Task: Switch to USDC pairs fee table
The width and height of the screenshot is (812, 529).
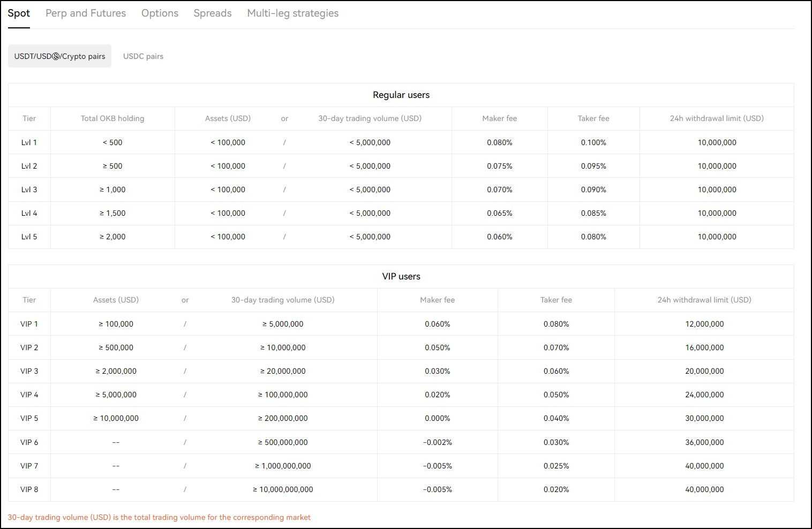Action: [x=143, y=56]
